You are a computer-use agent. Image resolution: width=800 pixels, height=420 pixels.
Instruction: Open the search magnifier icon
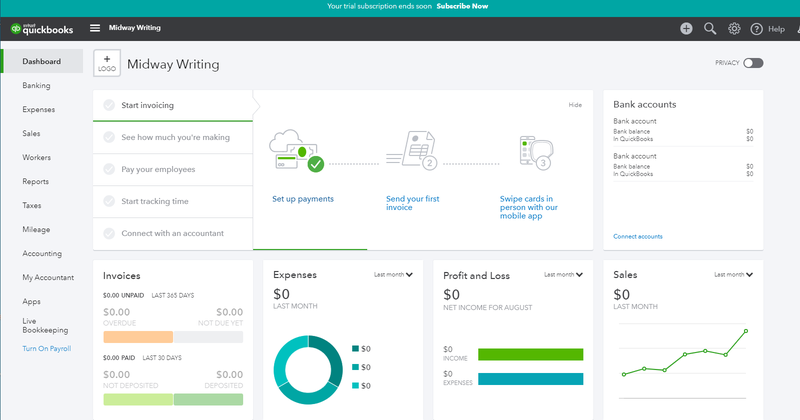[x=710, y=29]
